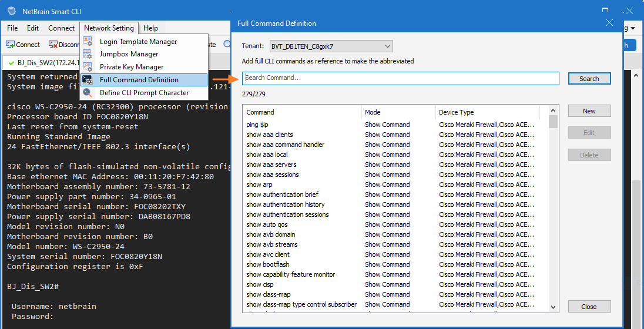
Task: Open the Edit menu
Action: click(x=33, y=28)
